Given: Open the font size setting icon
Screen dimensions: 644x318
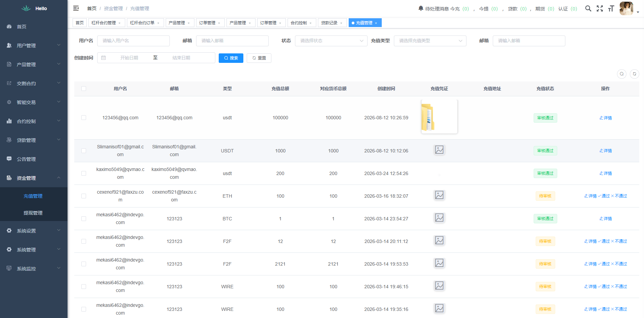Looking at the screenshot, I should pyautogui.click(x=611, y=8).
